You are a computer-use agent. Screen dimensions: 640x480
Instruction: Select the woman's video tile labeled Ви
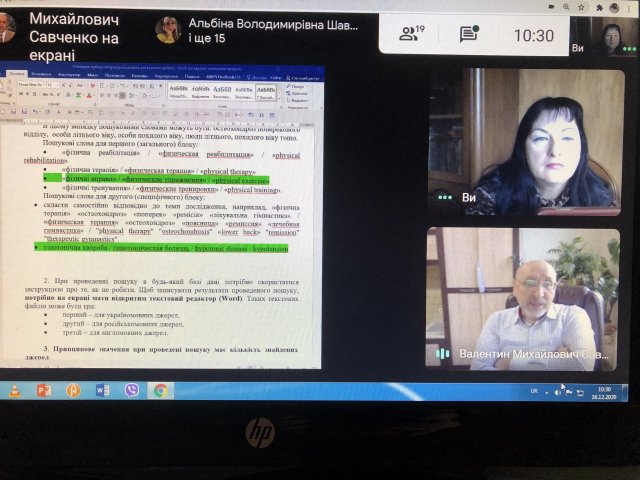[523, 141]
